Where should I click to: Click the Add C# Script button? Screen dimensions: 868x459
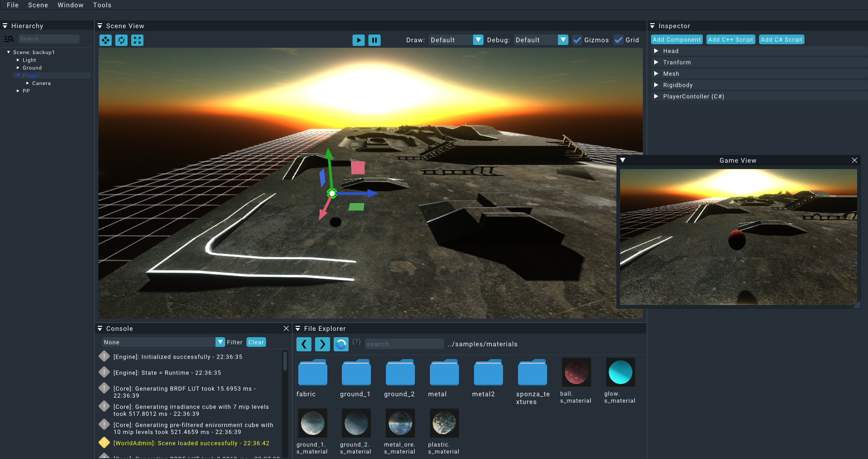coord(782,40)
